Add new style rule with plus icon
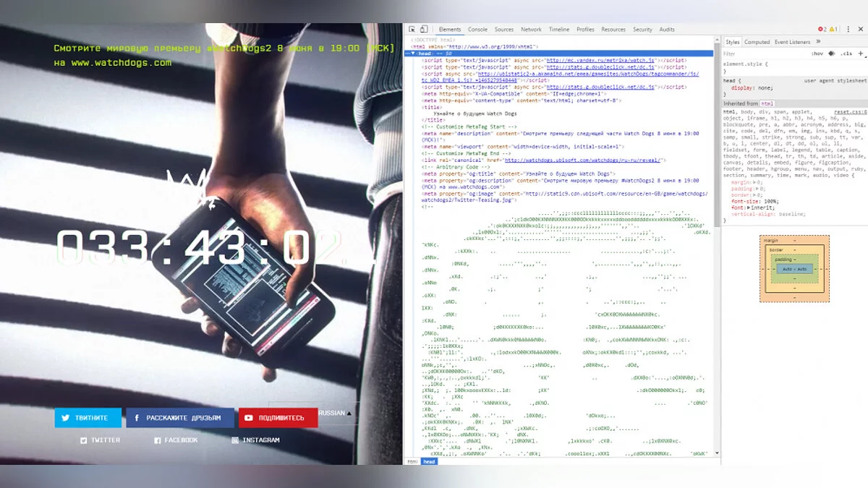Viewport: 868px width, 488px height. [x=861, y=53]
